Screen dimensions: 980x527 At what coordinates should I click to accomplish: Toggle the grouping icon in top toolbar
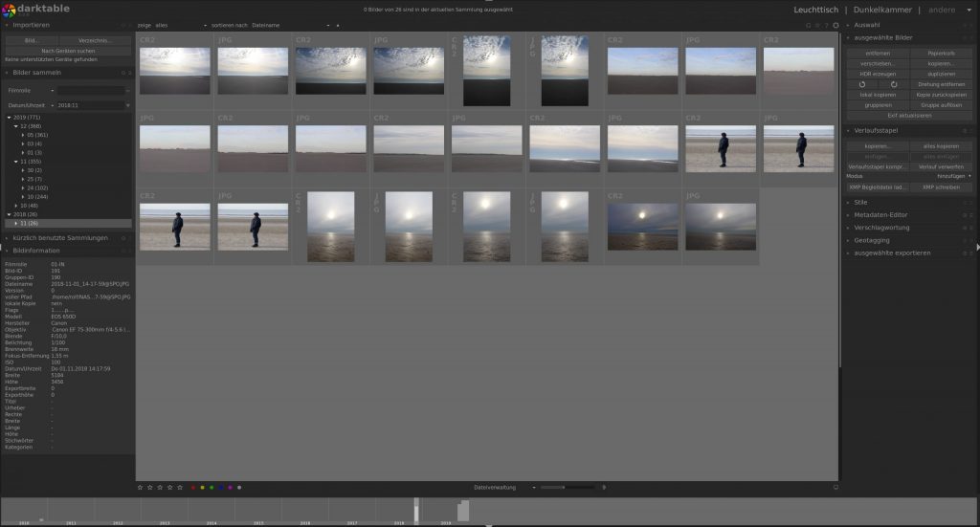tap(808, 26)
